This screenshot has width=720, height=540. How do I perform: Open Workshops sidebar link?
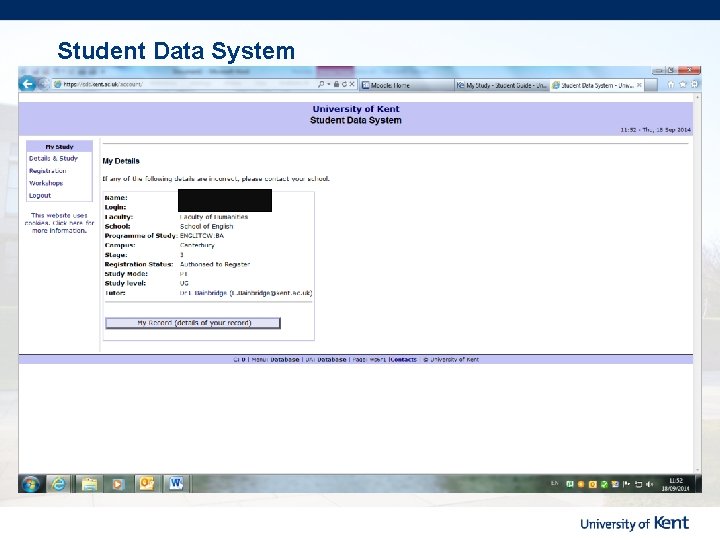[46, 183]
